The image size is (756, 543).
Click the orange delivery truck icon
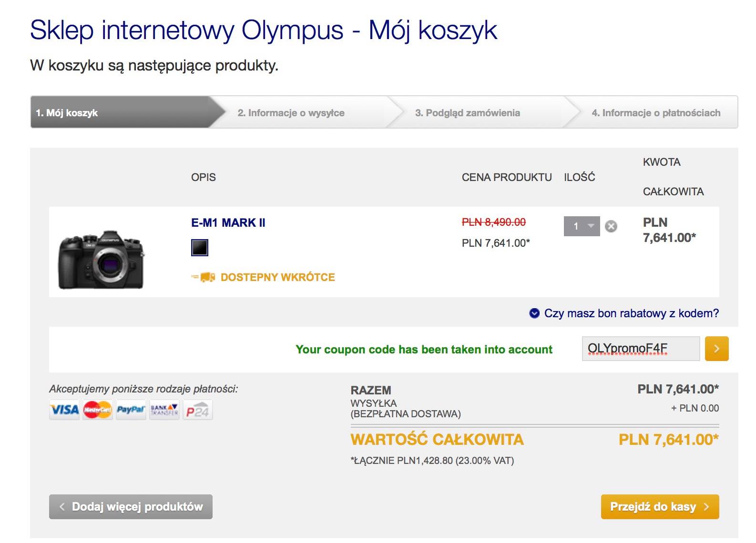click(x=204, y=277)
